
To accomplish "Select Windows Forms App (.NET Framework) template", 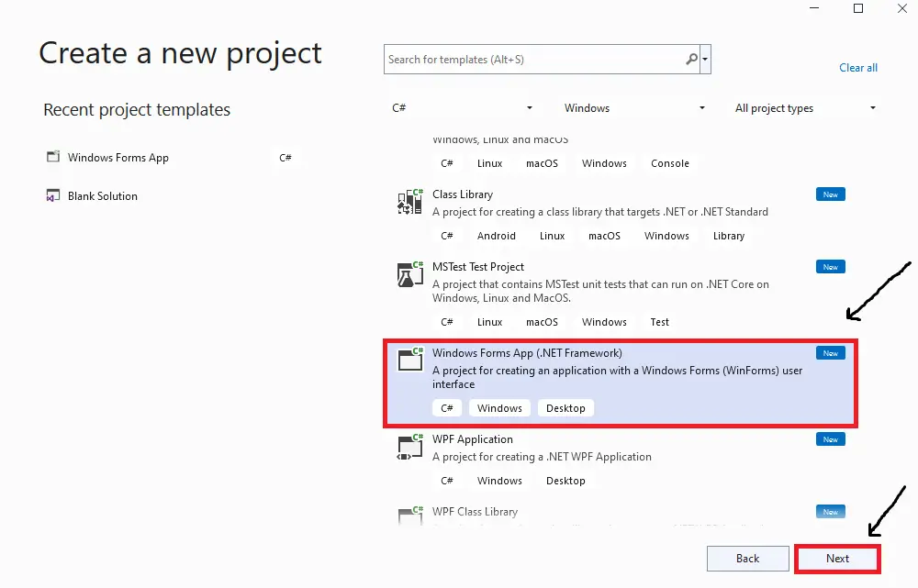I will pyautogui.click(x=621, y=383).
